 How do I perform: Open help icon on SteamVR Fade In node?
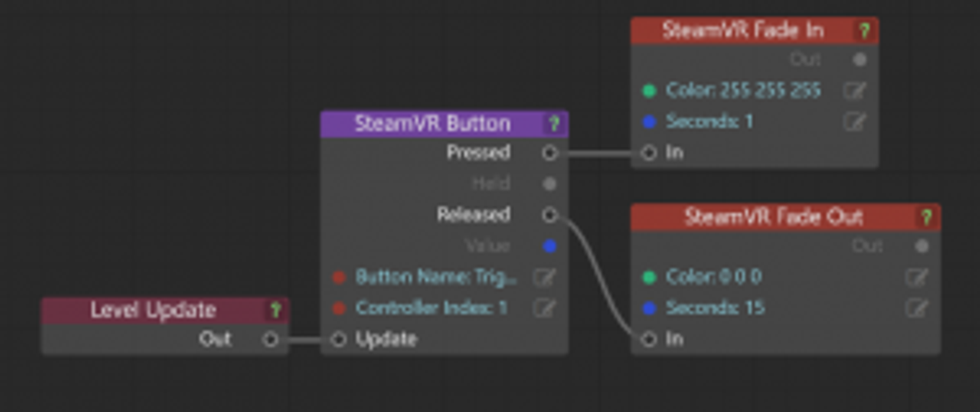[864, 31]
